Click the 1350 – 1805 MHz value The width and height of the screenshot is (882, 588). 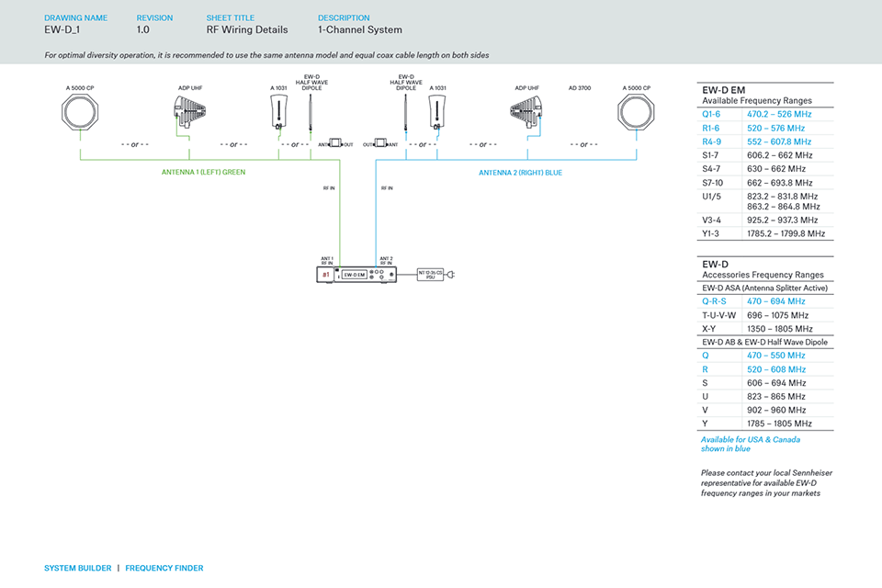coord(780,329)
